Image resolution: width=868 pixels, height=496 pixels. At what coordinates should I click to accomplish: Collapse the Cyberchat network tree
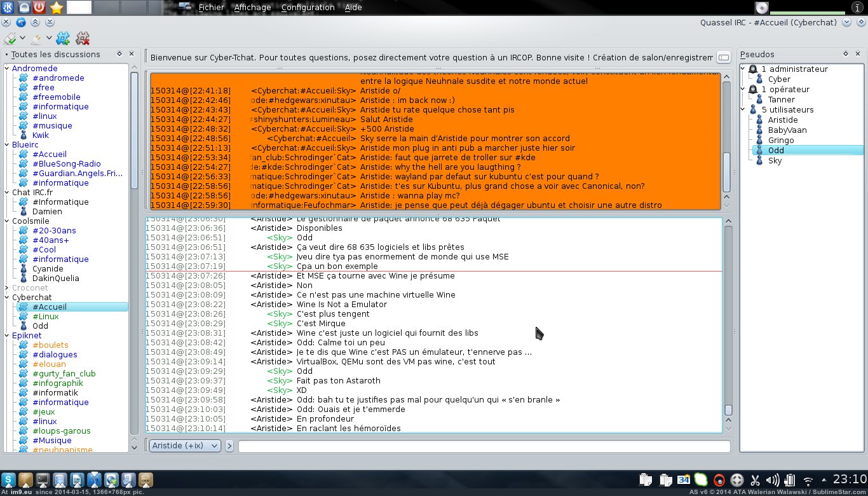7,297
